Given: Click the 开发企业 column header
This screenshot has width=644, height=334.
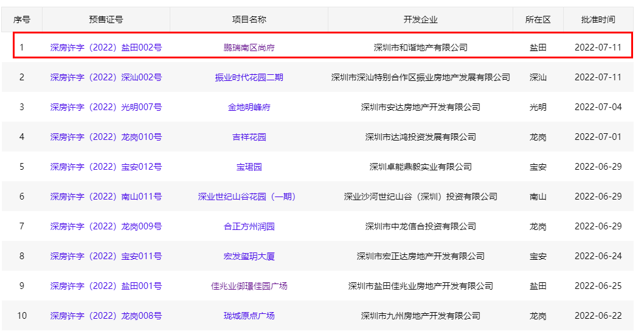Looking at the screenshot, I should (x=421, y=19).
